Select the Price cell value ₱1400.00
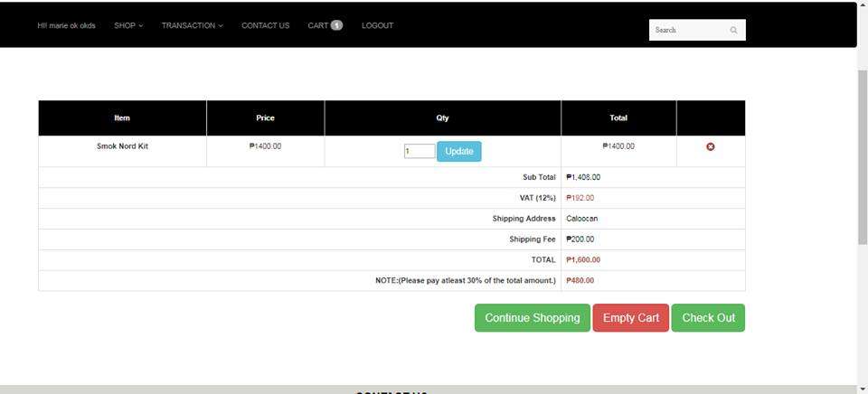The image size is (868, 394). (265, 146)
